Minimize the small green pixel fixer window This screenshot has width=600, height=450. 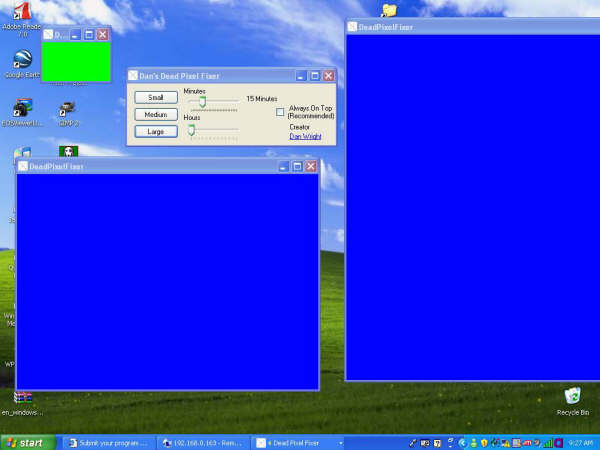click(x=75, y=35)
